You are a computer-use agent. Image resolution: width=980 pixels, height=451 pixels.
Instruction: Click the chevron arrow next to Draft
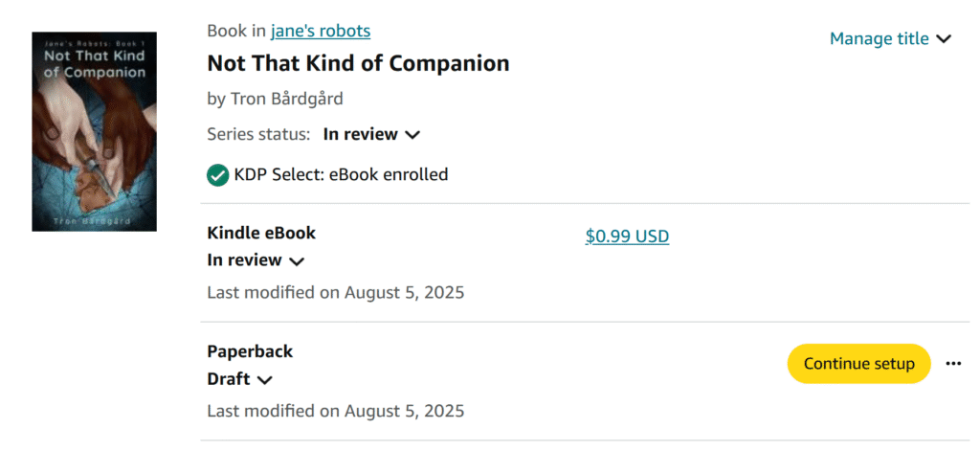tap(265, 380)
